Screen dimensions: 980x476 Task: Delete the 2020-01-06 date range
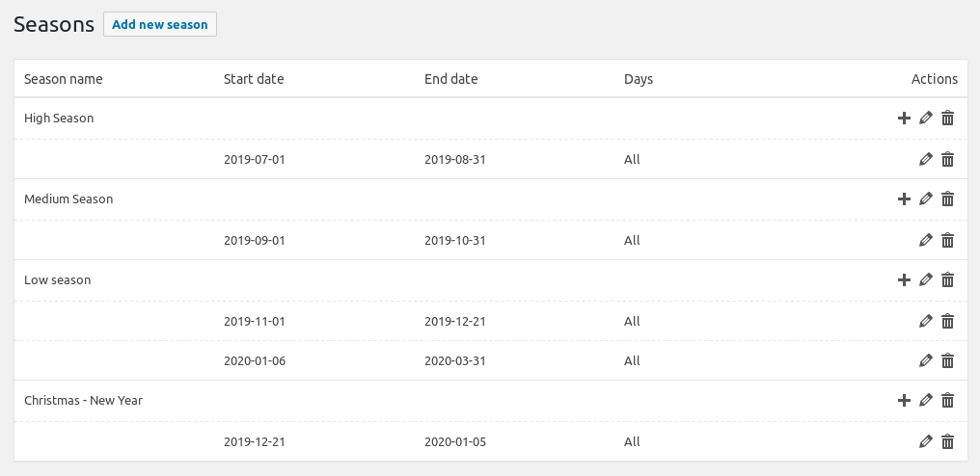coord(947,361)
